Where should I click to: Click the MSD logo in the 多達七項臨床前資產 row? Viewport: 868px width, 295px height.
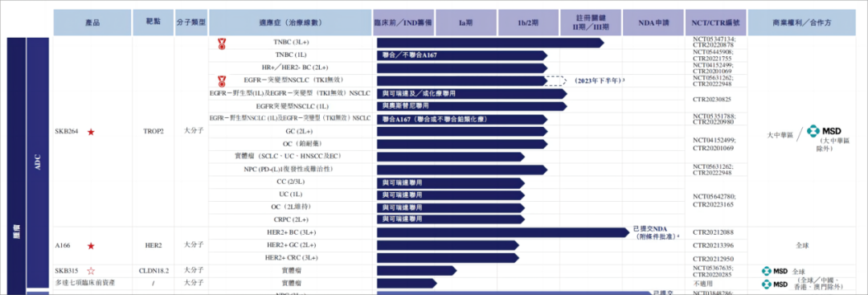(x=775, y=284)
